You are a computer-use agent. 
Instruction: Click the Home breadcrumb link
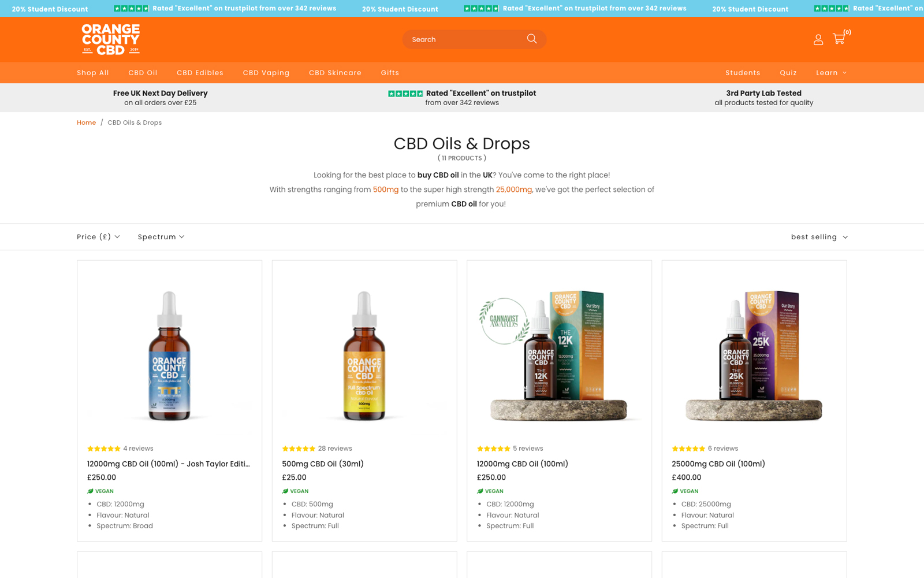[86, 123]
